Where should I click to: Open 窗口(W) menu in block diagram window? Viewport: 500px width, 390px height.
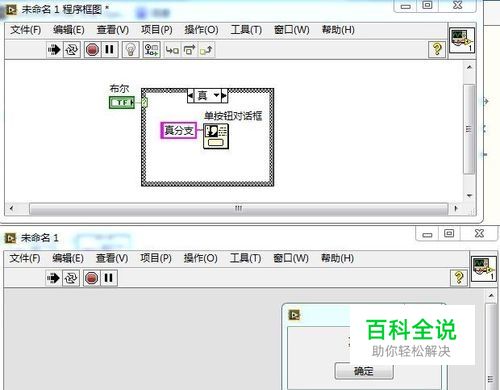pyautogui.click(x=291, y=30)
